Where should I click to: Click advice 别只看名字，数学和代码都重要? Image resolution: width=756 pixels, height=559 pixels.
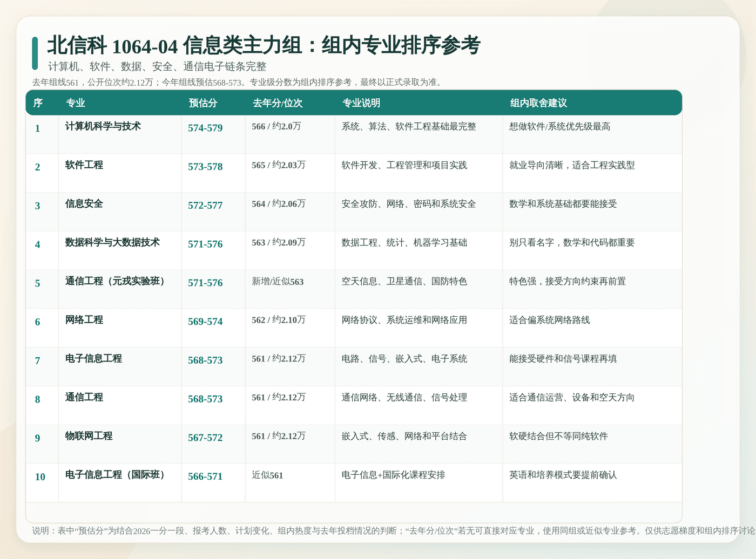572,242
